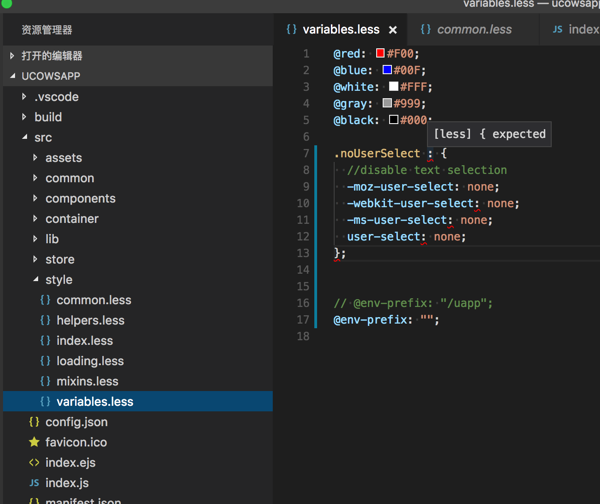Viewport: 600px width, 504px height.
Task: Collapse the style folder arrow
Action: click(x=35, y=280)
